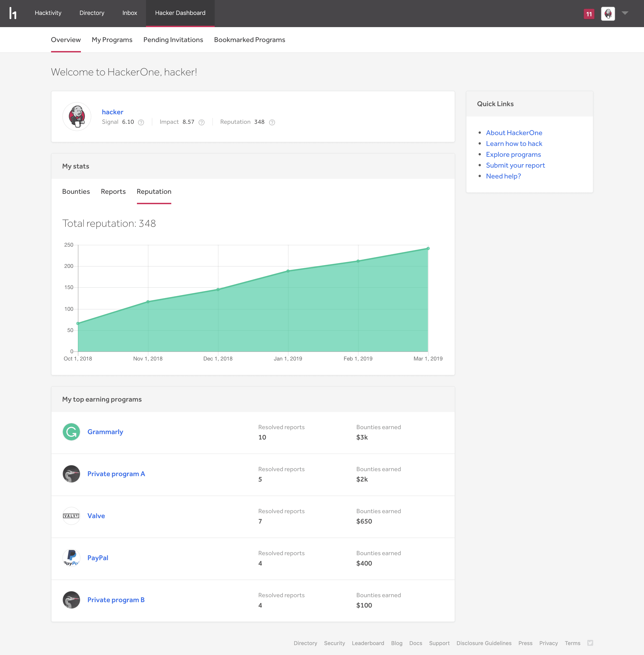The image size is (644, 655).
Task: Click the top-right user avatar thumbnail
Action: [608, 14]
